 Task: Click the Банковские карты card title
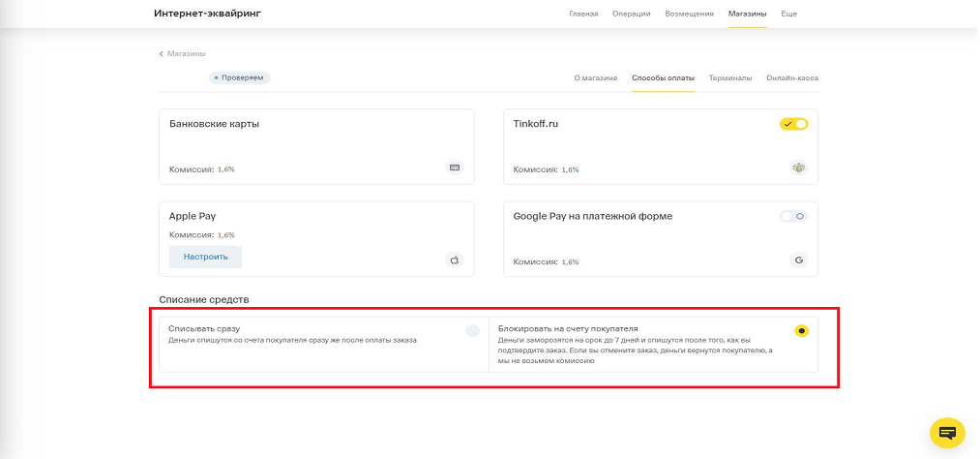coord(214,124)
